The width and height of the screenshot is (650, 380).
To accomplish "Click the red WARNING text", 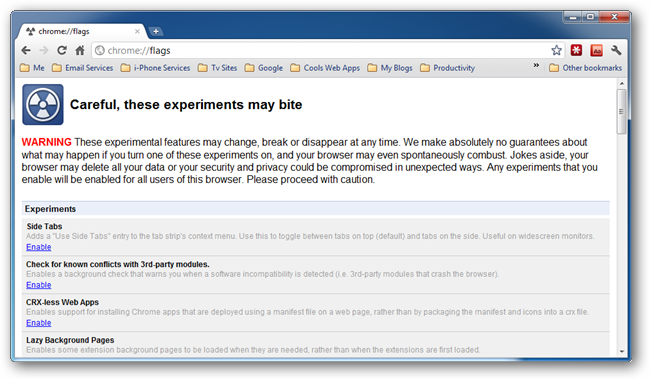I will [46, 143].
